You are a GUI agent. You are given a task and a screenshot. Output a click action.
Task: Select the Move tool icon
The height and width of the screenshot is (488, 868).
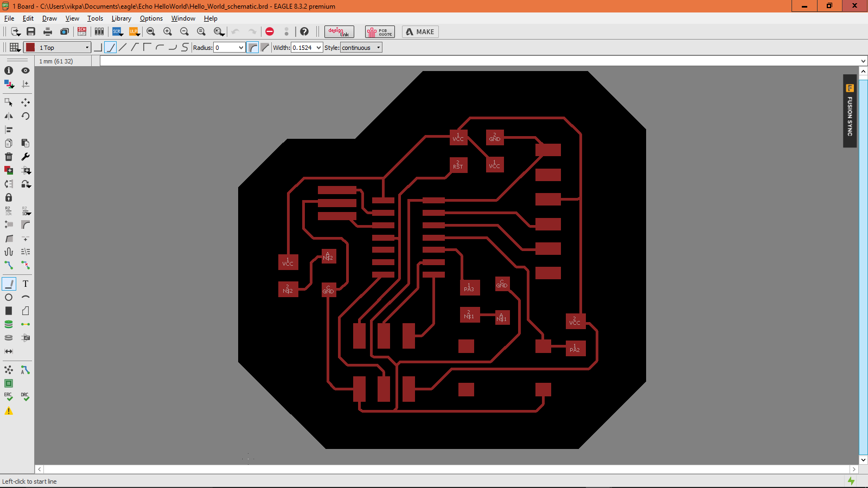[25, 102]
